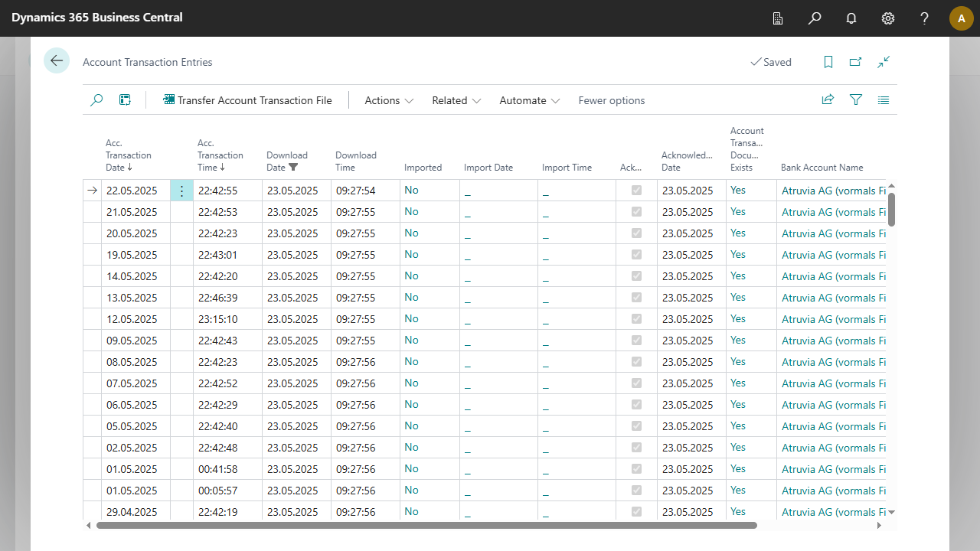Expand the Actions dropdown menu
This screenshot has width=980, height=551.
coord(389,100)
